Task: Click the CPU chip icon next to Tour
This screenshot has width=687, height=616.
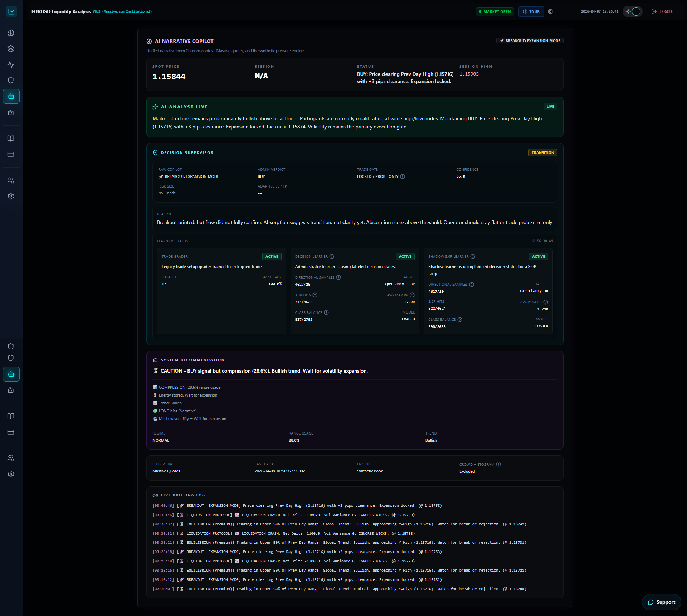Action: point(550,11)
